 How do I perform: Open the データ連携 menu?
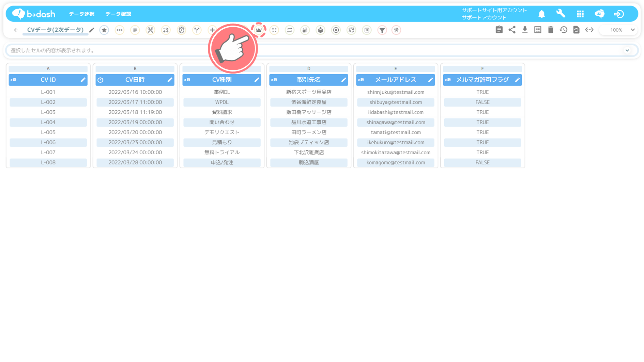(81, 14)
